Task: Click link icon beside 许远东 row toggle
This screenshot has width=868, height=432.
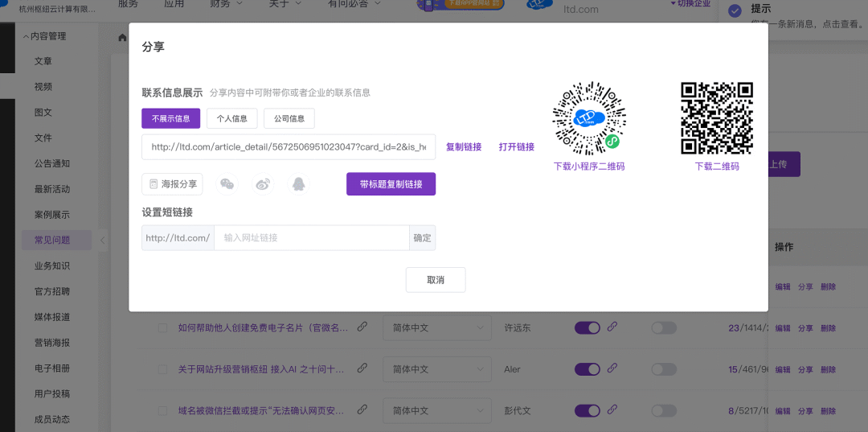Action: point(612,327)
